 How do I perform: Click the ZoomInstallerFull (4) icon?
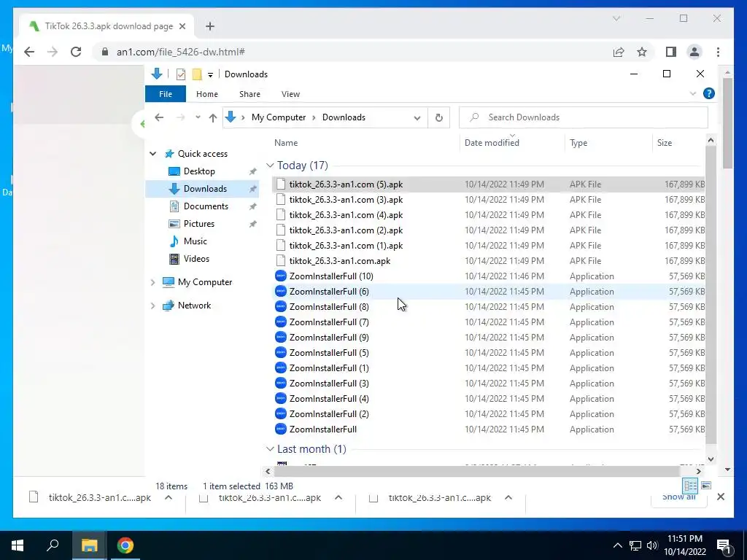(x=281, y=398)
